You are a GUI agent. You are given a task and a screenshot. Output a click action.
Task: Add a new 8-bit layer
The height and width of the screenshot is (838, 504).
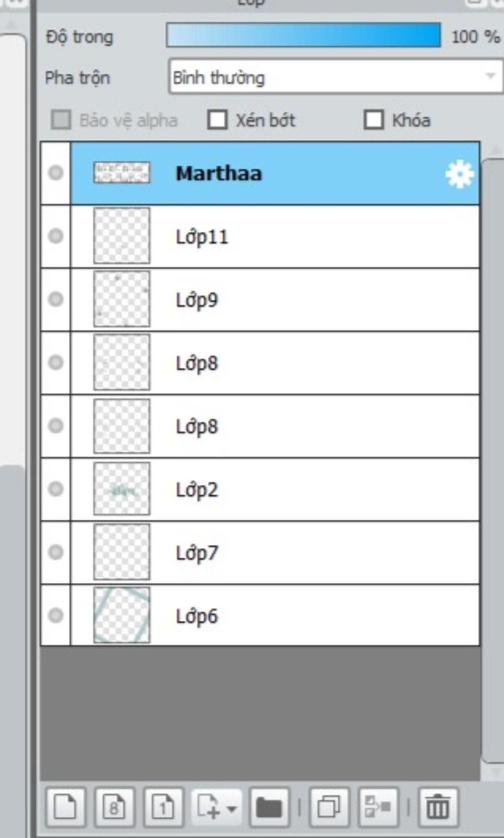pos(114,807)
